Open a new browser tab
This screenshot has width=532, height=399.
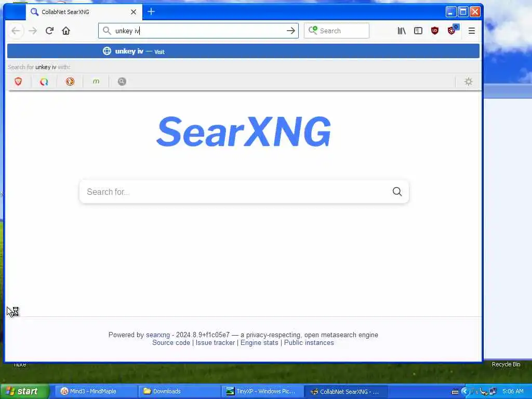pyautogui.click(x=151, y=11)
